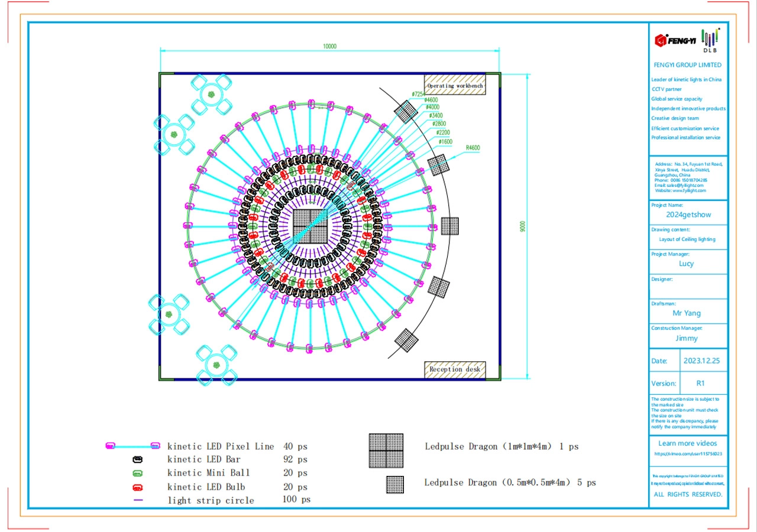The image size is (757, 532).
Task: Click the Operating workbench box
Action: tap(455, 86)
